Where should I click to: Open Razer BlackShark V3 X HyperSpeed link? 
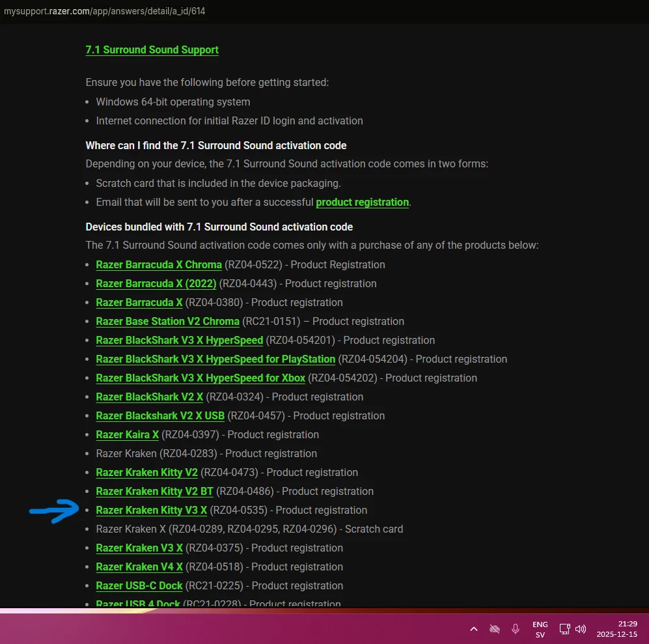point(180,340)
